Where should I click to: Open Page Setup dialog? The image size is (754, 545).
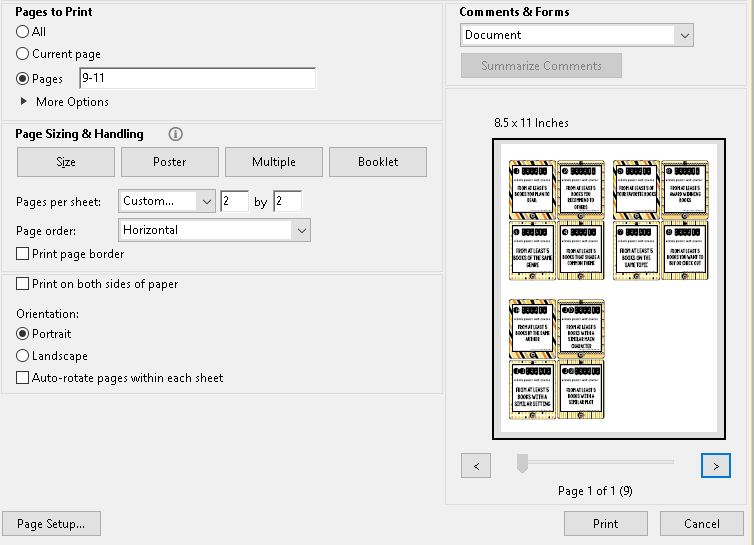point(51,523)
